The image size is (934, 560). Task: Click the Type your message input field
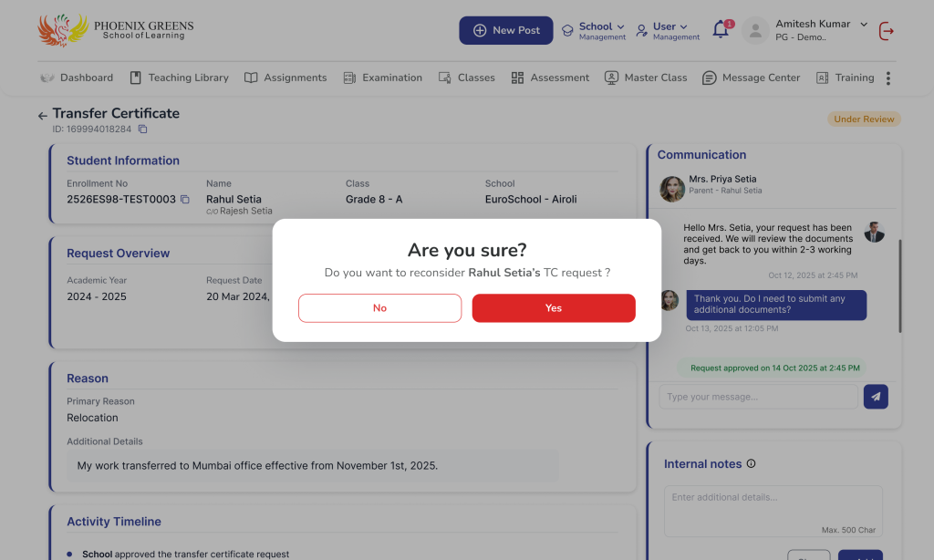757,397
